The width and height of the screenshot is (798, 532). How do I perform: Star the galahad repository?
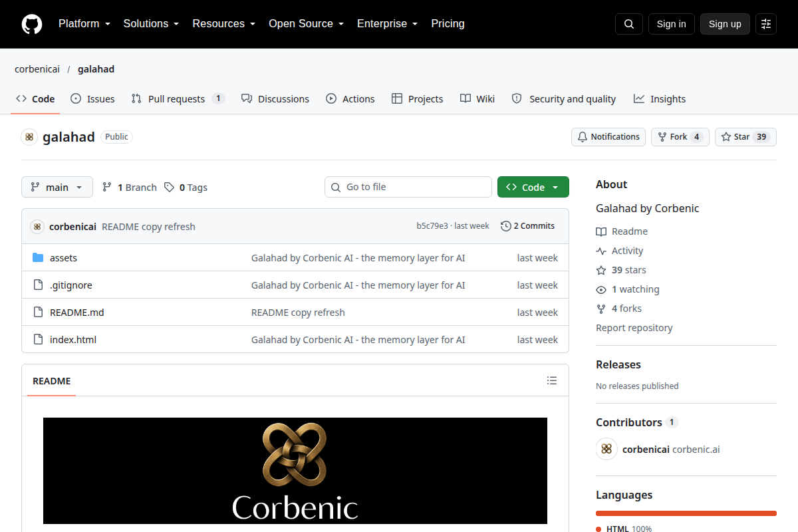point(745,137)
